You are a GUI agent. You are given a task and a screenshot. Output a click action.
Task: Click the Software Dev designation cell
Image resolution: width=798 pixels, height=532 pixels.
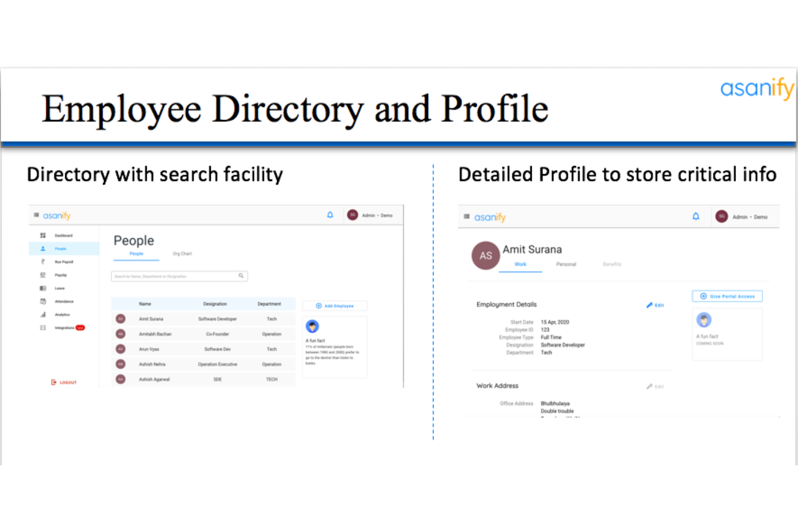(x=217, y=349)
